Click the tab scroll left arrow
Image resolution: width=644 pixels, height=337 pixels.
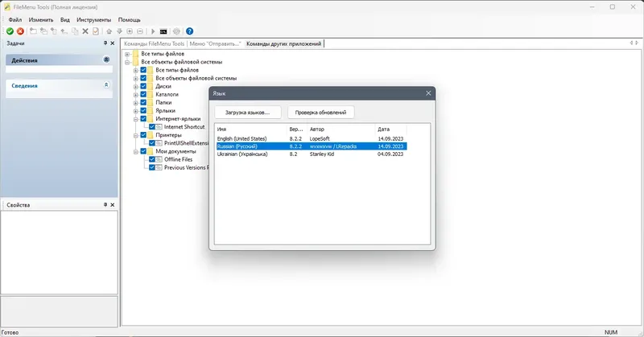click(x=632, y=43)
